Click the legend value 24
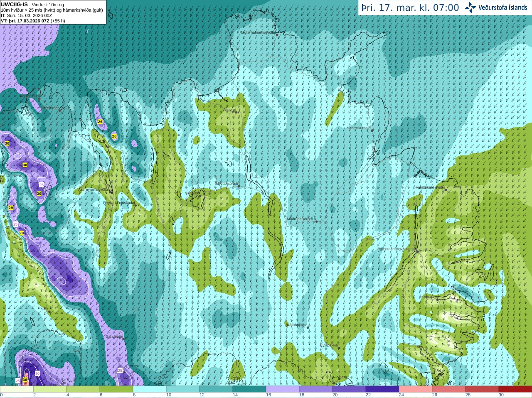This screenshot has height=398, width=532. tap(401, 395)
